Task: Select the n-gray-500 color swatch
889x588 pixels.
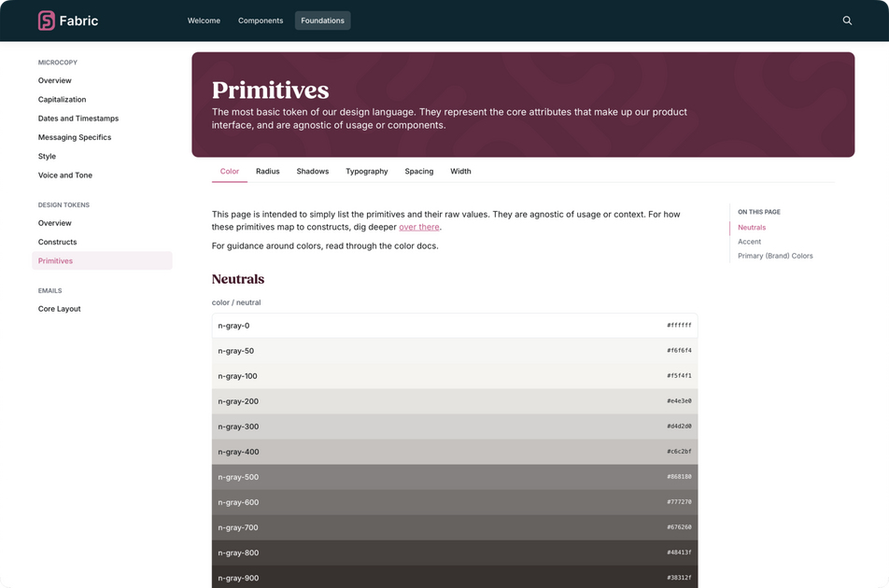Action: [454, 476]
